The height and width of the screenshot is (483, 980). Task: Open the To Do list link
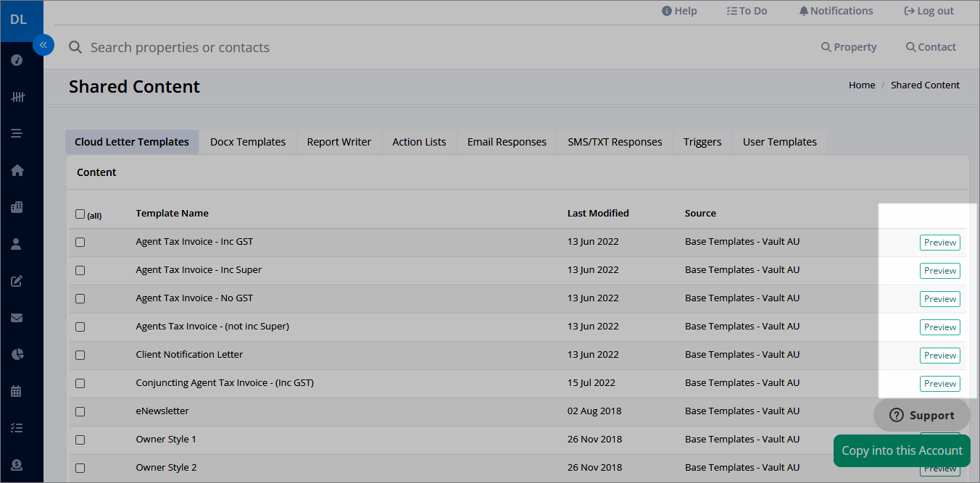(747, 11)
